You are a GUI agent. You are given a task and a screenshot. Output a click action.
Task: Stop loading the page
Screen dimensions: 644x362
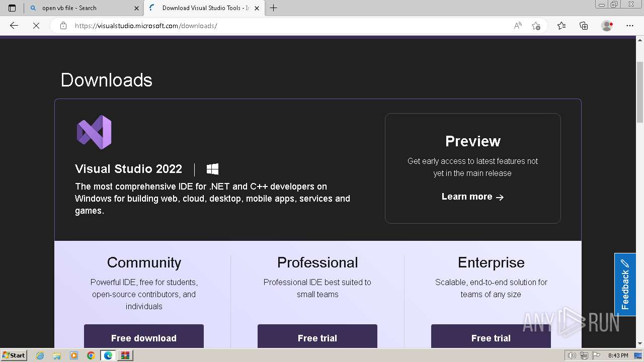coord(36,26)
